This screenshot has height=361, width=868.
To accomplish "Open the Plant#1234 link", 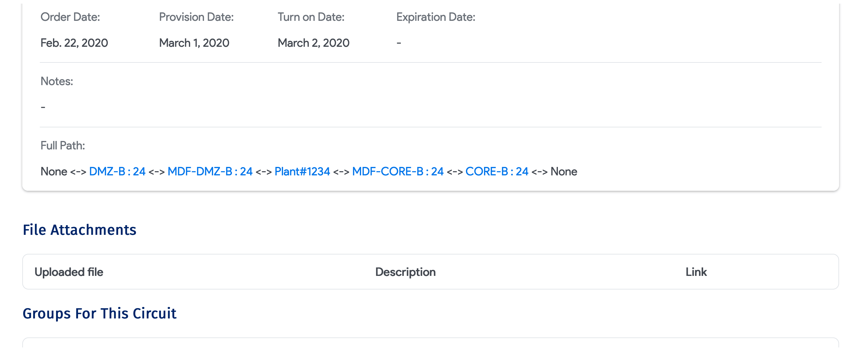I will click(x=302, y=171).
